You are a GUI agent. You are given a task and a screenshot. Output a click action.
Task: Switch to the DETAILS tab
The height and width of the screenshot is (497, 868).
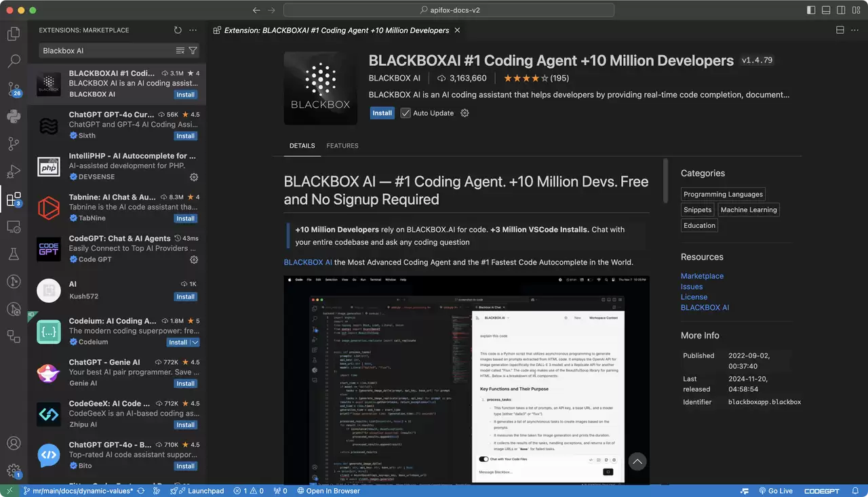302,146
